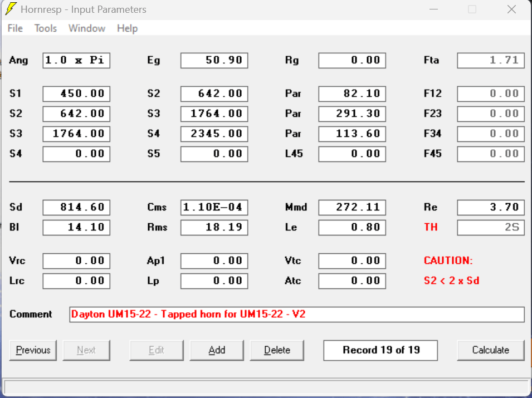Click the S5 input field
This screenshot has width=532, height=398.
[214, 154]
